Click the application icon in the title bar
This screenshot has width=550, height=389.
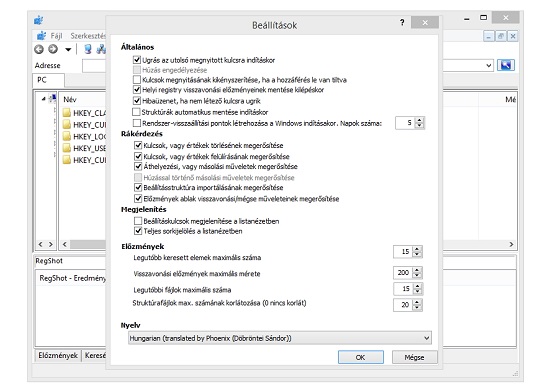(39, 20)
